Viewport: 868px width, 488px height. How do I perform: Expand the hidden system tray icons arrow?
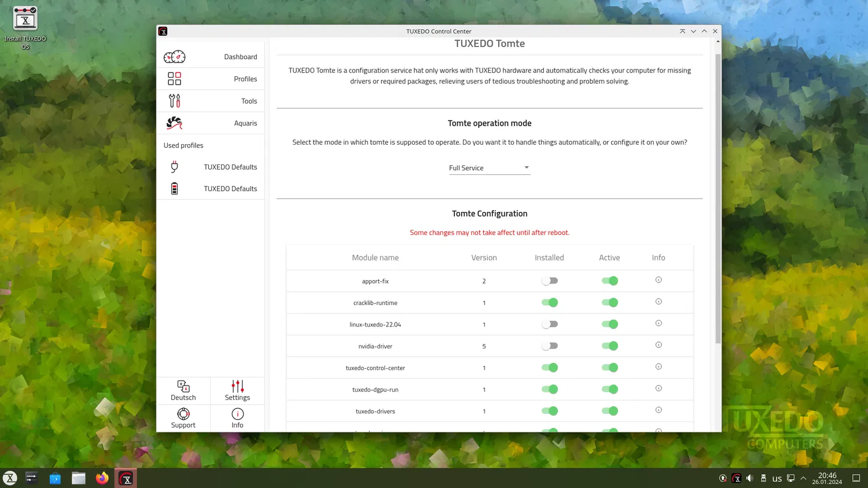[x=803, y=478]
